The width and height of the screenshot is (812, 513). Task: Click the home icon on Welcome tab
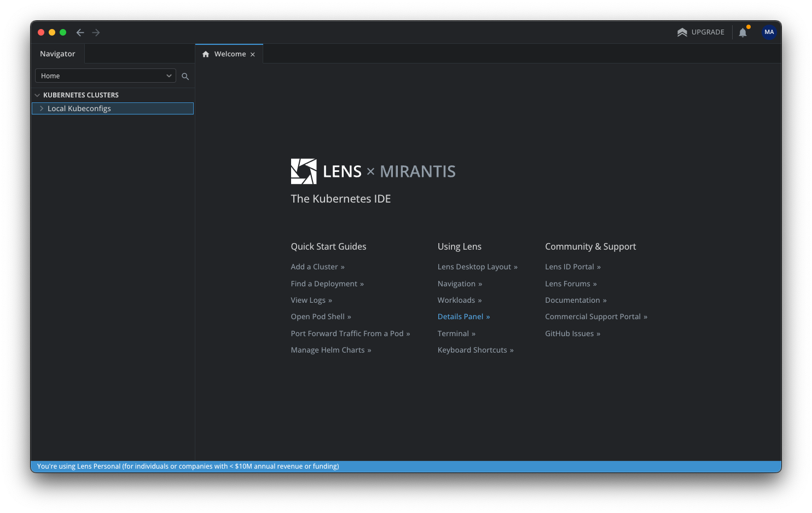tap(206, 54)
